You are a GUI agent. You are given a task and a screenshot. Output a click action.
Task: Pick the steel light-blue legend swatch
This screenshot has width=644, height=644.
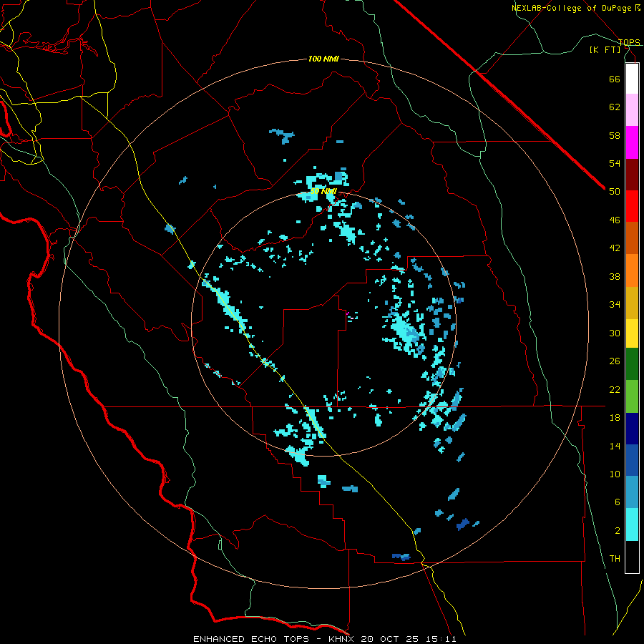click(632, 492)
